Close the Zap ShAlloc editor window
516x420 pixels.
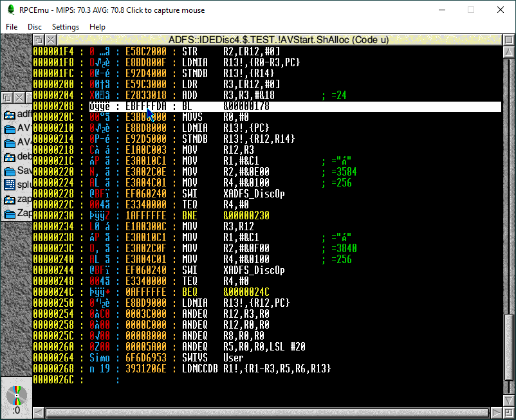tap(50, 40)
